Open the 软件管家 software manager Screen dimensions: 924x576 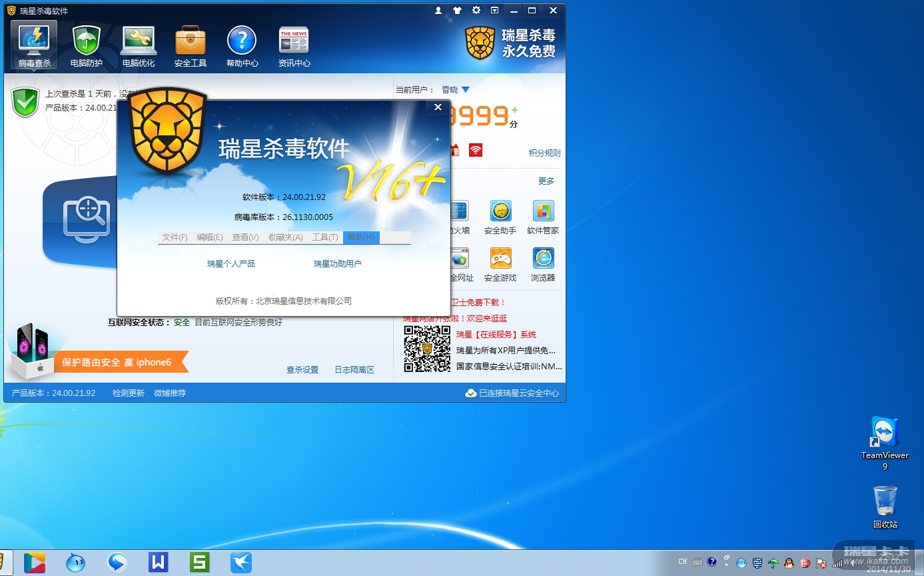pyautogui.click(x=543, y=217)
